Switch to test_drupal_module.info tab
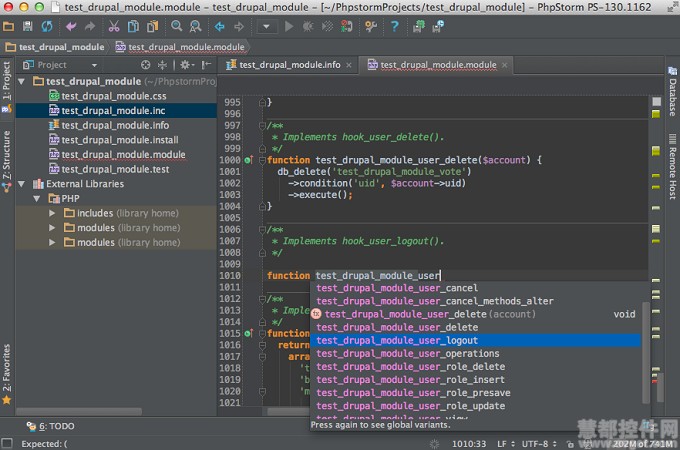The image size is (680, 450). point(290,65)
